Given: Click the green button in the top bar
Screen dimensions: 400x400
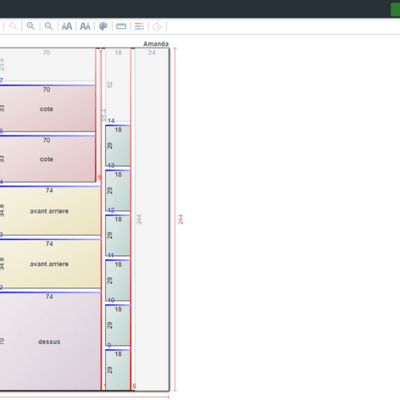Looking at the screenshot, I should click(395, 9).
